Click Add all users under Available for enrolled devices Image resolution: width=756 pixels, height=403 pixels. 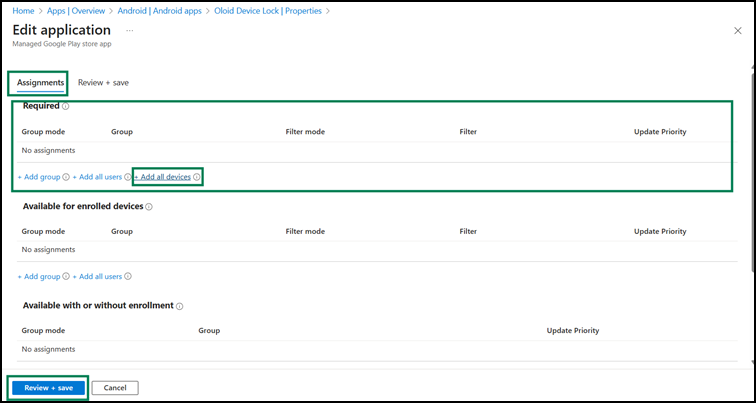(97, 276)
